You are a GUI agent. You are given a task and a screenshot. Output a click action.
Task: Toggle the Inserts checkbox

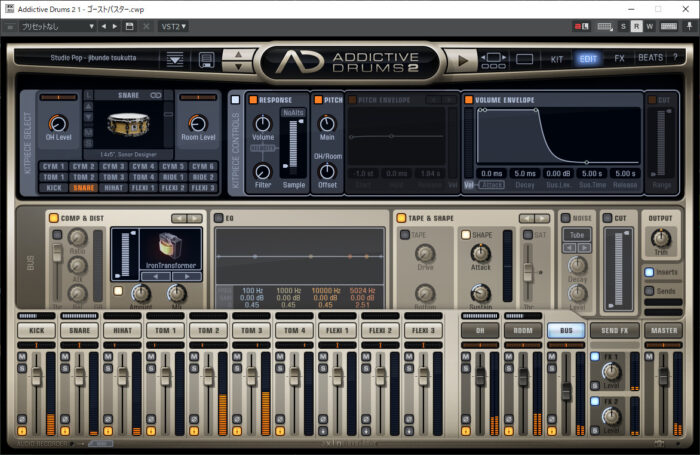click(649, 272)
